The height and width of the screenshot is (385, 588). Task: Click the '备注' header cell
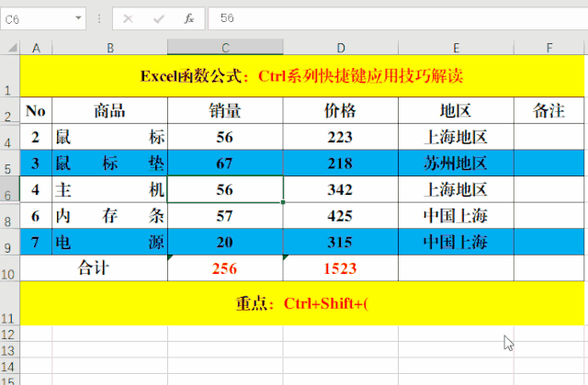point(549,110)
